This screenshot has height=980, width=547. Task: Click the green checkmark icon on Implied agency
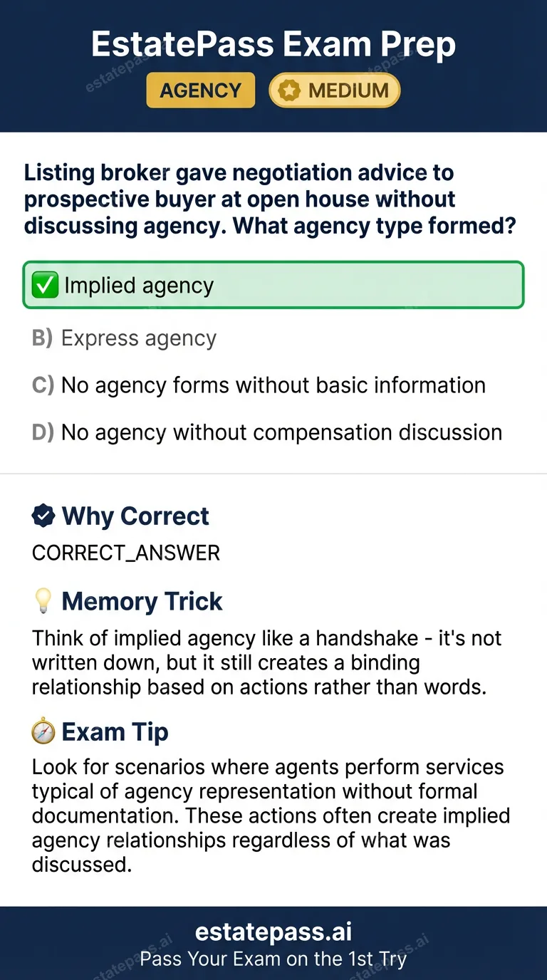[46, 285]
